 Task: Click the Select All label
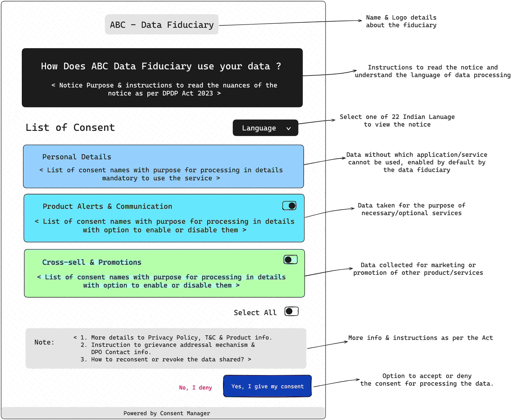click(x=255, y=313)
